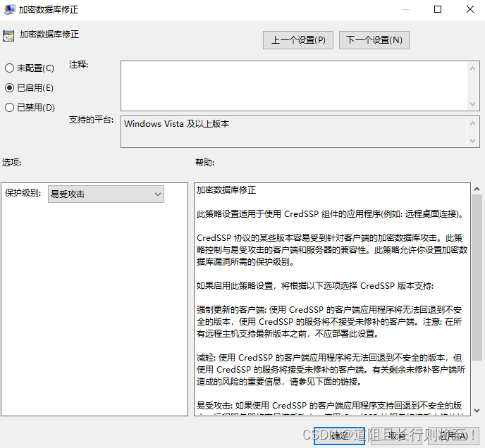Click the 保护级别 label
The image size is (485, 448).
[23, 192]
